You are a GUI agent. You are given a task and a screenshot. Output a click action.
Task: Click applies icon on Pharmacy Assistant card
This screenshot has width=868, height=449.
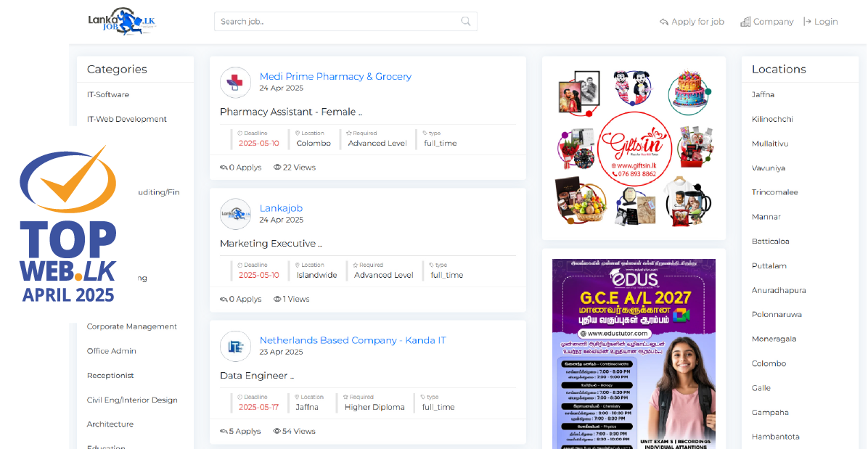[x=224, y=167]
